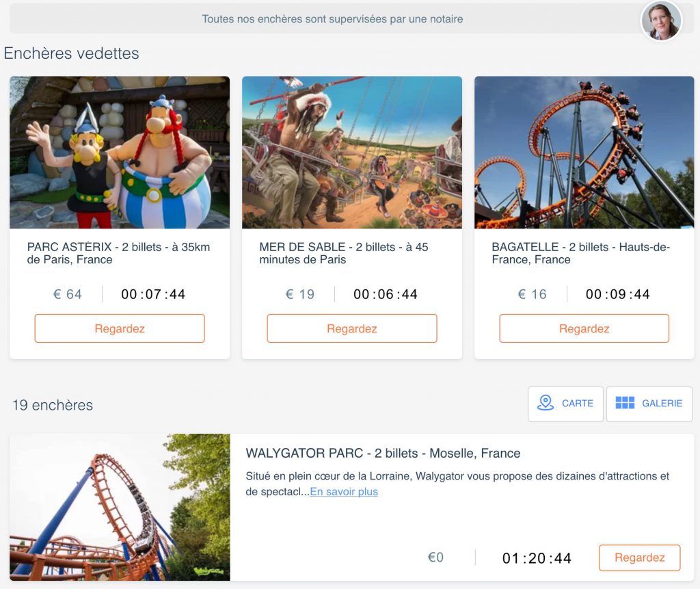Click the map pin icon in CARTE
Viewport: 700px width, 589px height.
(x=545, y=403)
